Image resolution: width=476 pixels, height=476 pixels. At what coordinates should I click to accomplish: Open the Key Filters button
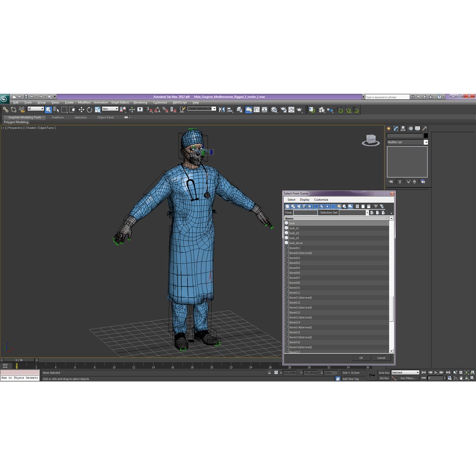coord(408,378)
